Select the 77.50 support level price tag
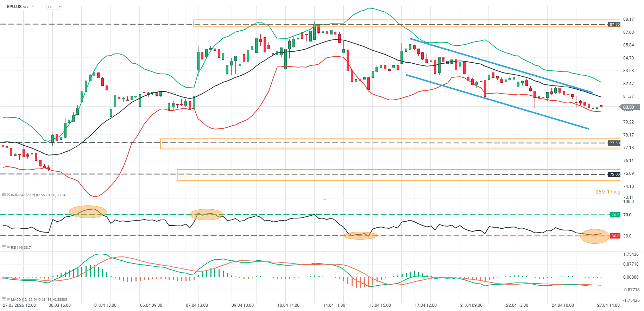644x311 pixels. [614, 143]
